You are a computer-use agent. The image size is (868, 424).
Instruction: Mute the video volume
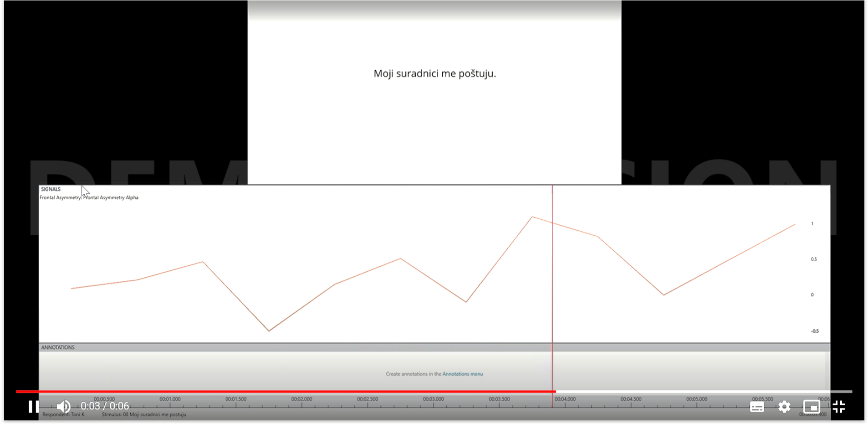point(63,406)
